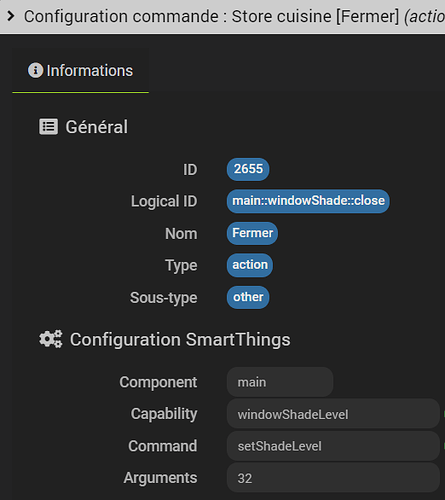Click the info circle icon

click(x=35, y=70)
